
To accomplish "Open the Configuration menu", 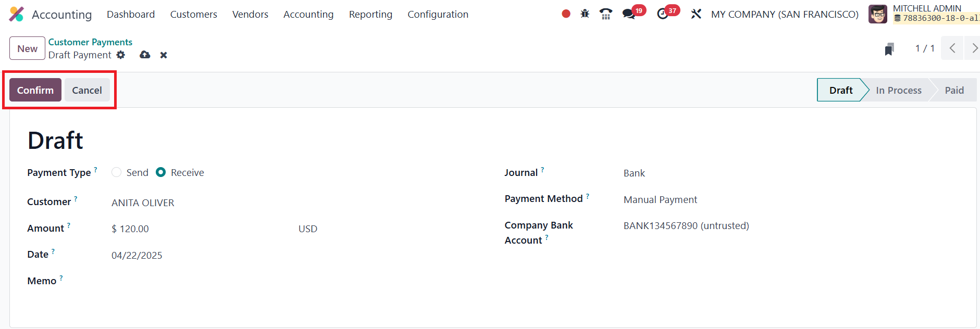I will 438,15.
